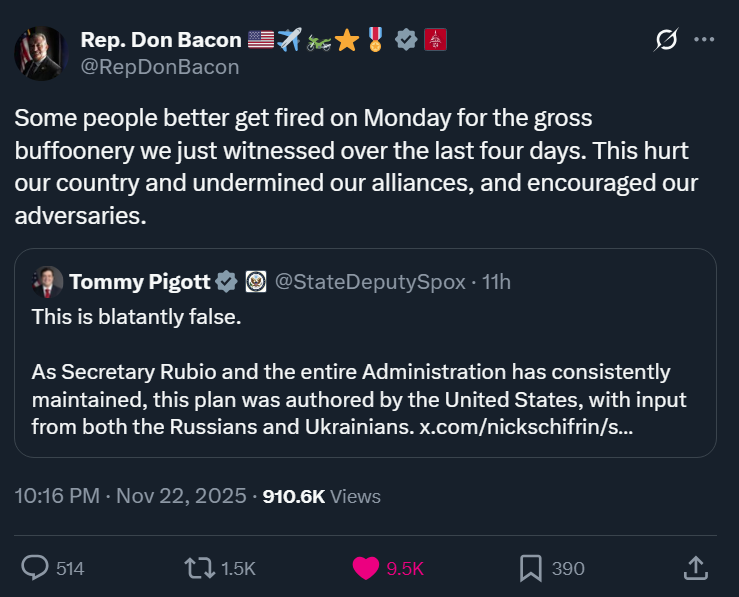Image resolution: width=739 pixels, height=597 pixels.
Task: Click Tommy Pigott's blue verified badge
Action: point(227,282)
